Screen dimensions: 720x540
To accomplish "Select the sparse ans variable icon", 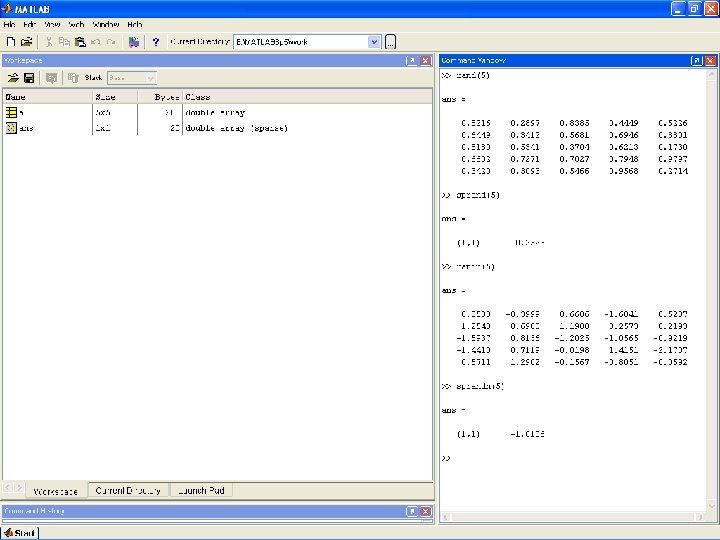I will (x=11, y=128).
